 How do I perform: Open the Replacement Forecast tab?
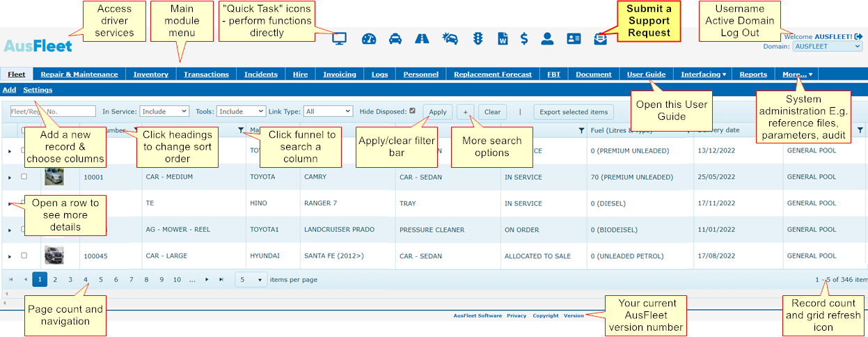coord(492,75)
